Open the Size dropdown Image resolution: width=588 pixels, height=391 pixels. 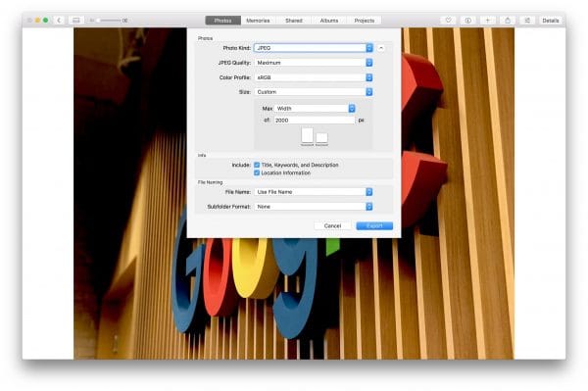314,92
